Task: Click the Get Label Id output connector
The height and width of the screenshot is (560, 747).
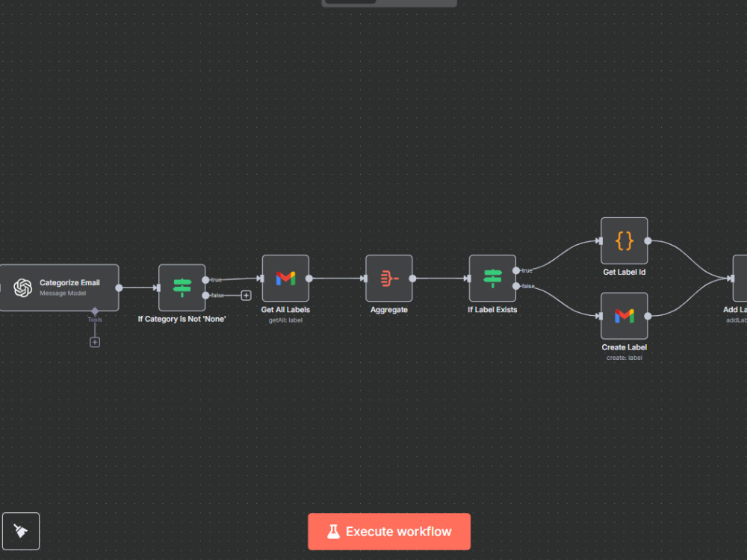Action: (648, 241)
